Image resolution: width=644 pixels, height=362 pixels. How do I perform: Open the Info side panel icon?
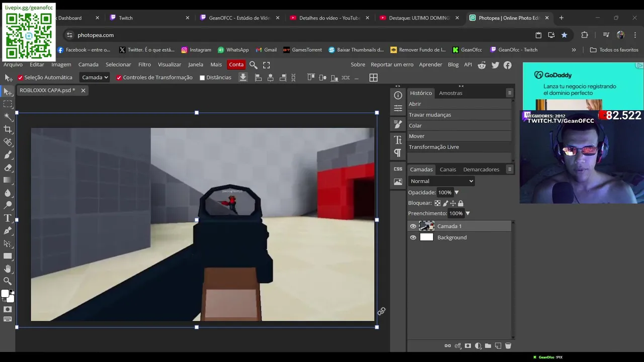[398, 96]
